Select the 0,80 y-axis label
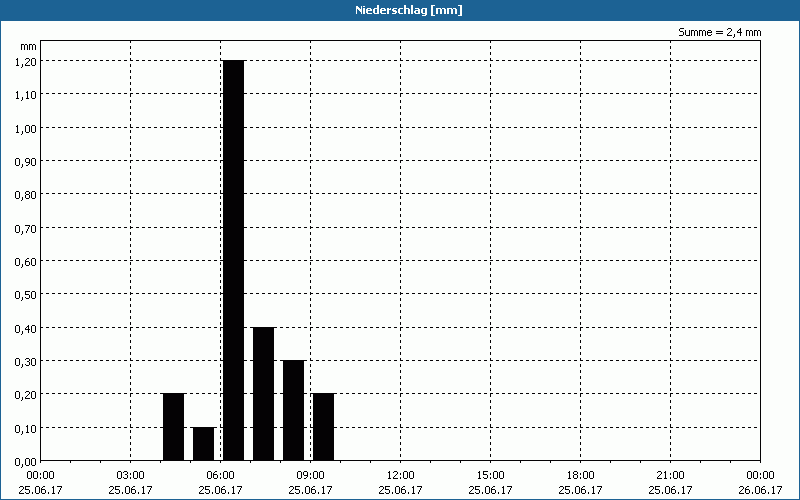This screenshot has height=500, width=800. pyautogui.click(x=26, y=194)
